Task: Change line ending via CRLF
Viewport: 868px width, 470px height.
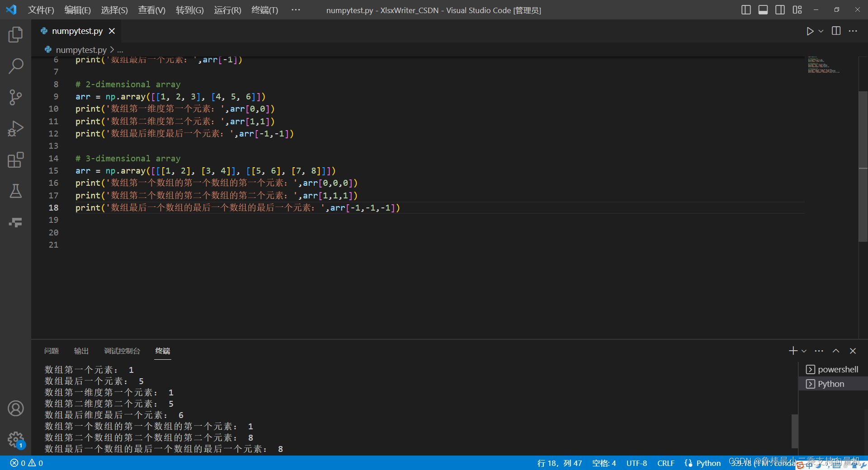Action: [665, 463]
